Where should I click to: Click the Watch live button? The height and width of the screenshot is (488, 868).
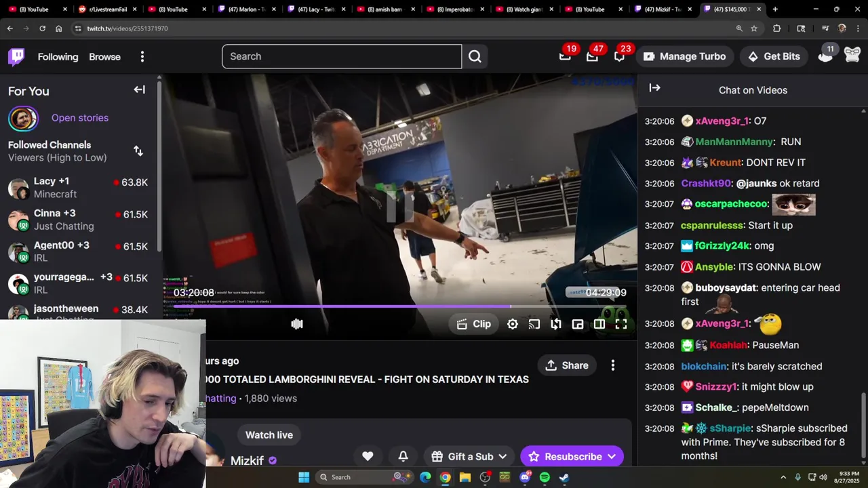point(269,435)
